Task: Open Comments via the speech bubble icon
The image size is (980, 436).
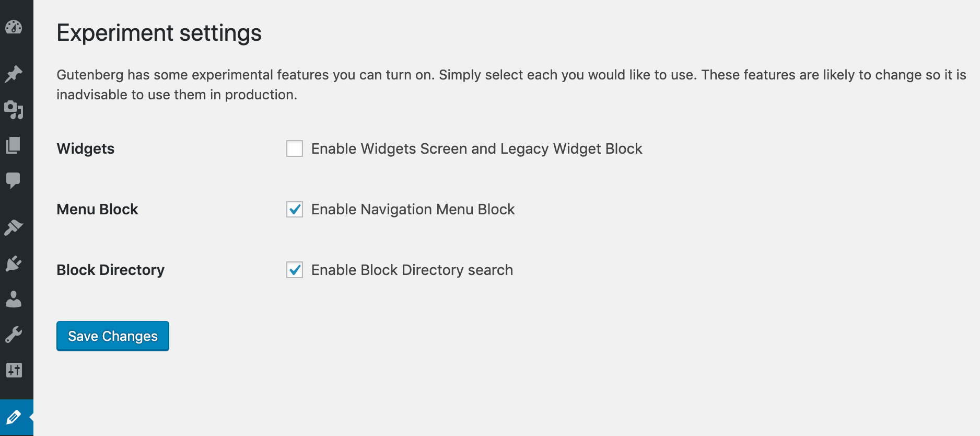Action: (14, 180)
